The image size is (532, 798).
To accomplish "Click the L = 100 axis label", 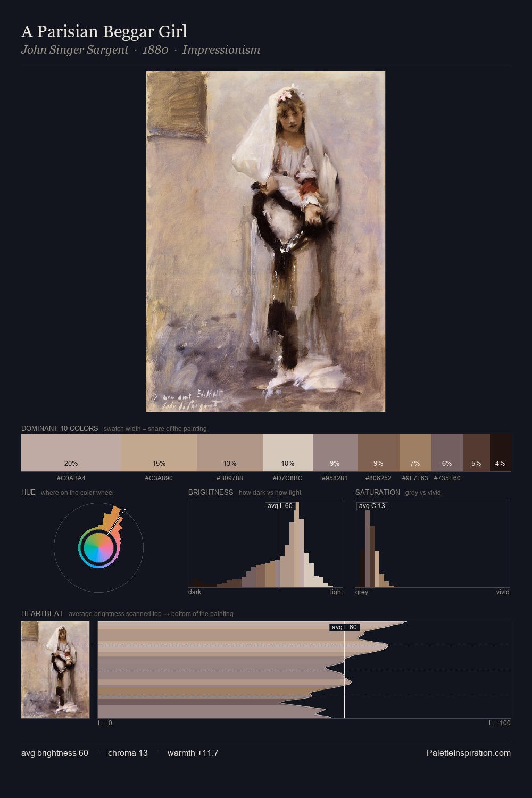I will click(500, 723).
